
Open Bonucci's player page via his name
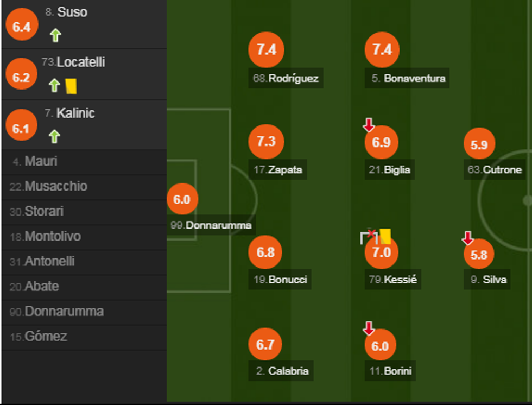(x=280, y=280)
